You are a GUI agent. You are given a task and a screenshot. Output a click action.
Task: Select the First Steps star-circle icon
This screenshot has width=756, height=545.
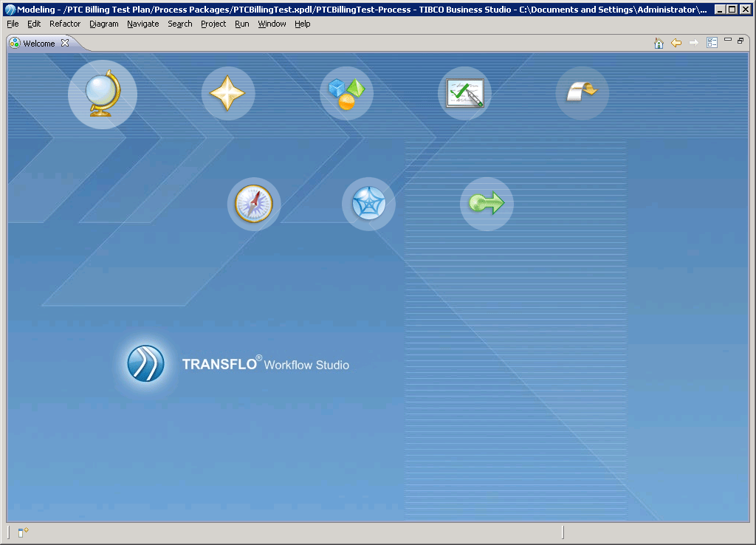pyautogui.click(x=368, y=204)
